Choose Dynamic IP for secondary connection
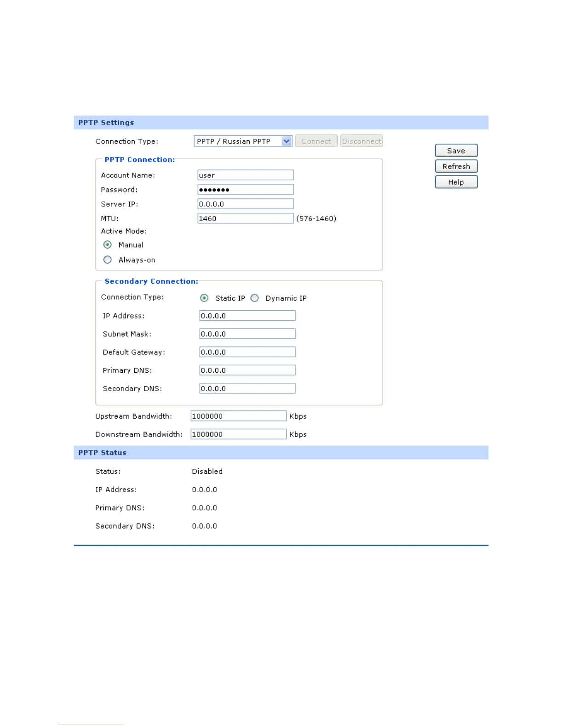Viewport: 563px width, 728px height. click(x=254, y=298)
